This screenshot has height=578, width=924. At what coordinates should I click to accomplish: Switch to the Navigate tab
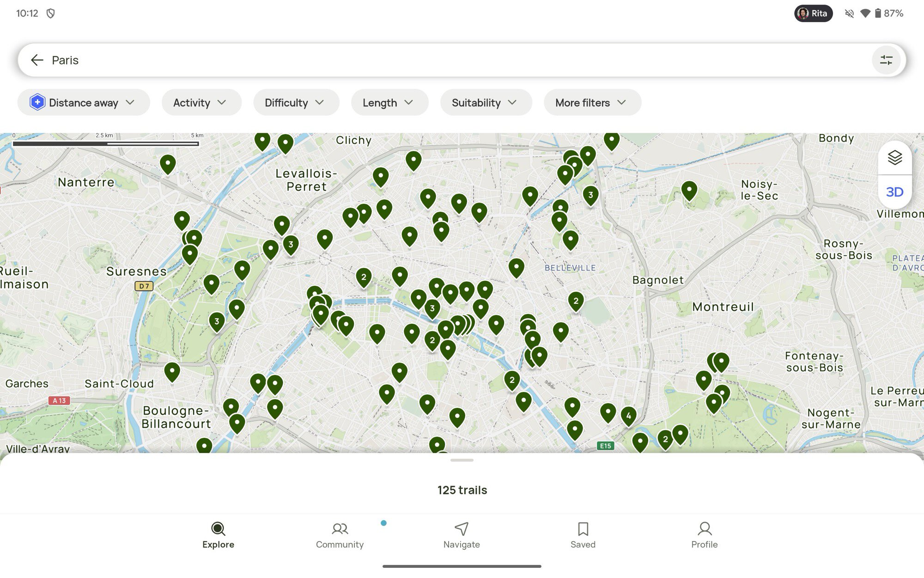pyautogui.click(x=461, y=535)
